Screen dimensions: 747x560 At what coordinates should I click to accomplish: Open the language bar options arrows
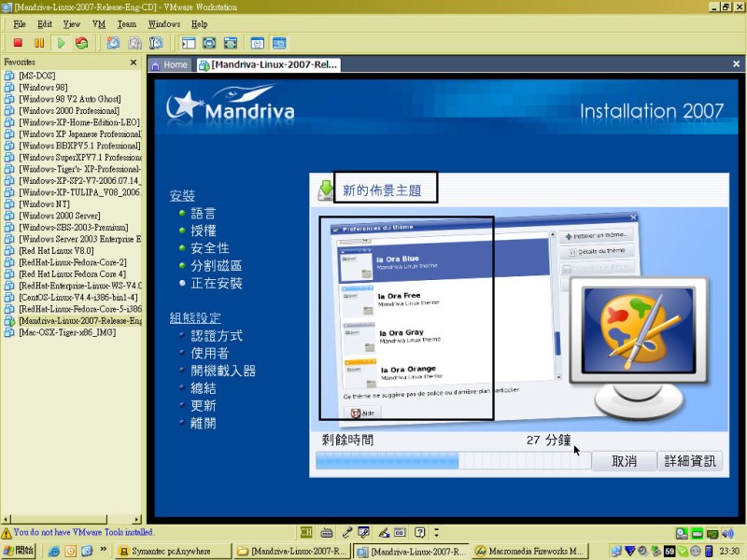(x=436, y=532)
